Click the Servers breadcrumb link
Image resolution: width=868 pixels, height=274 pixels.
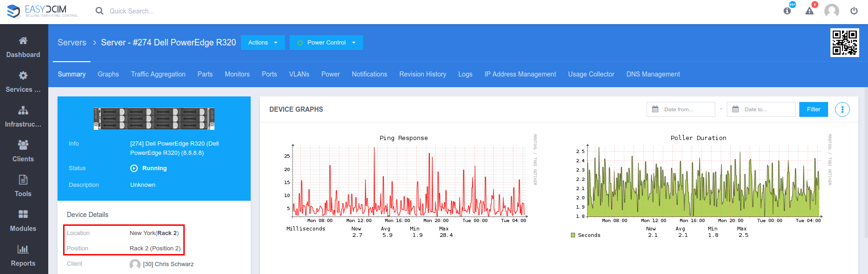click(72, 43)
